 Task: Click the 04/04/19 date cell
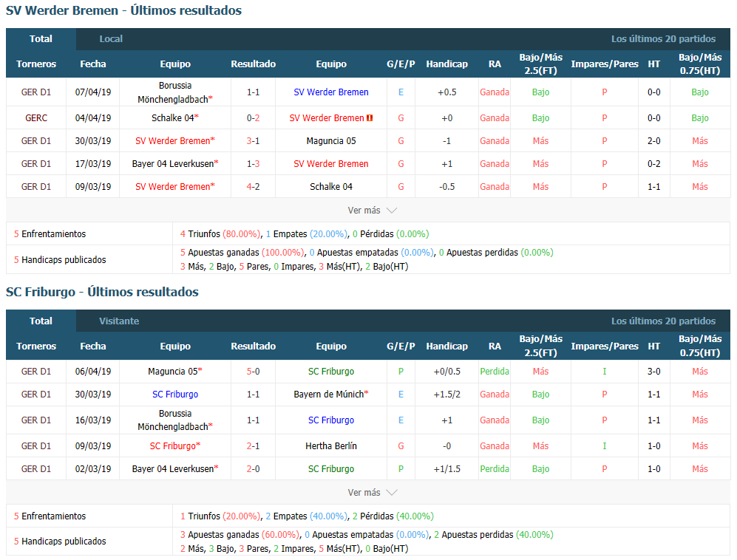[x=93, y=118]
